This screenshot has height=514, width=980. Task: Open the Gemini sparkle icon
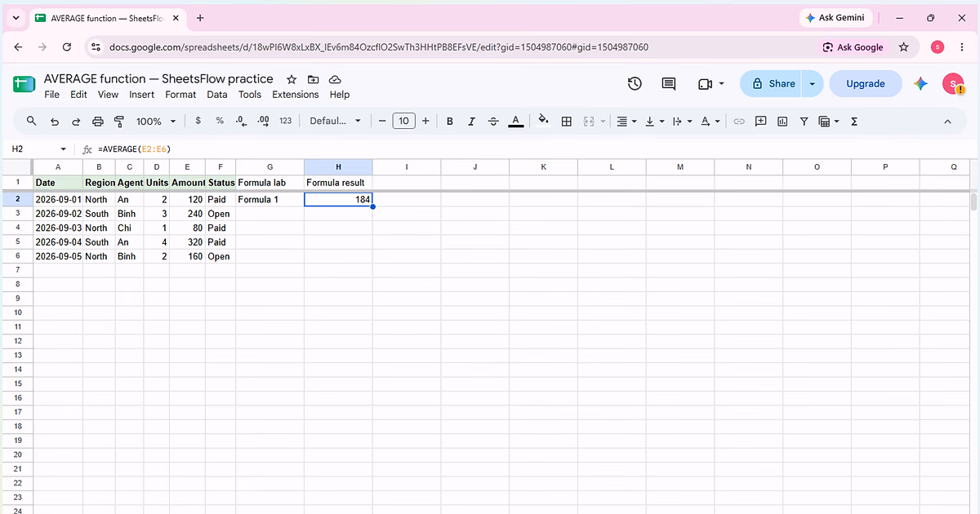pos(921,83)
